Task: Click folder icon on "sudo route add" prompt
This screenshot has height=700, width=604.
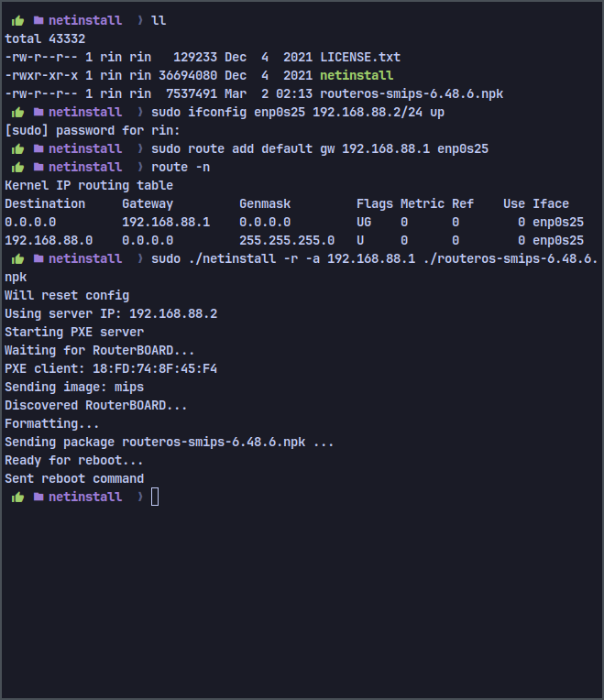Action: click(x=38, y=148)
